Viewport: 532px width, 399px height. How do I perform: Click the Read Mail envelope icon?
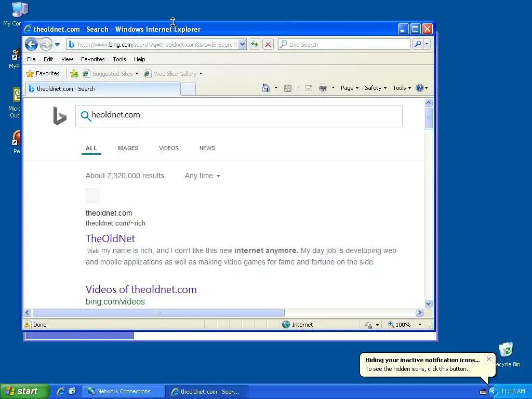click(x=309, y=88)
